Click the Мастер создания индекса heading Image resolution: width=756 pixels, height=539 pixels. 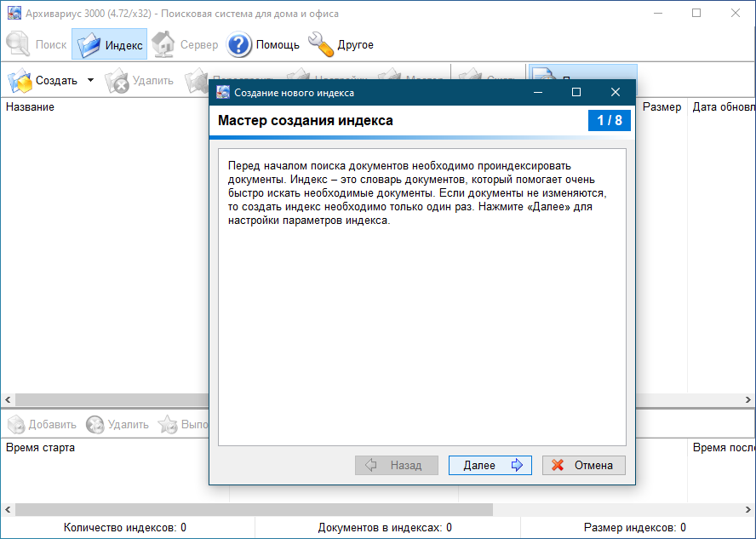click(305, 121)
